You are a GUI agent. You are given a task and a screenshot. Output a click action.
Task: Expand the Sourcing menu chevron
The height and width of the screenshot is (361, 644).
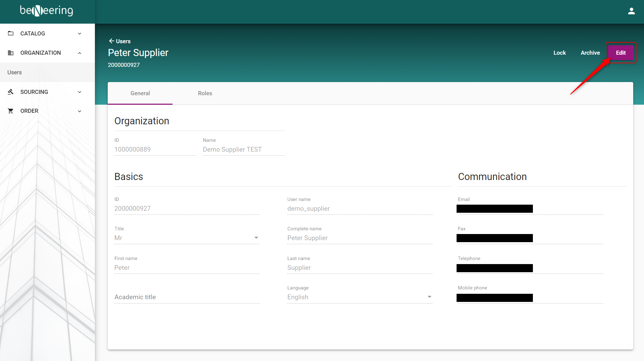coord(80,92)
